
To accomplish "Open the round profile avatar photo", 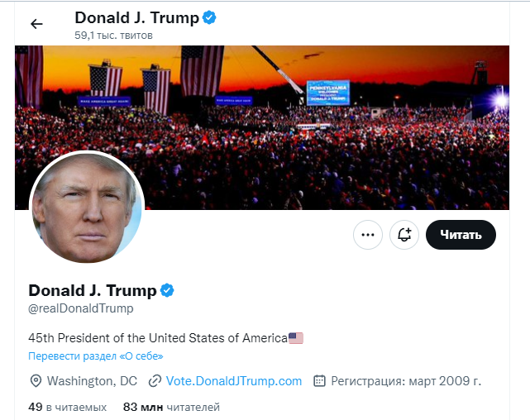I will tap(87, 208).
